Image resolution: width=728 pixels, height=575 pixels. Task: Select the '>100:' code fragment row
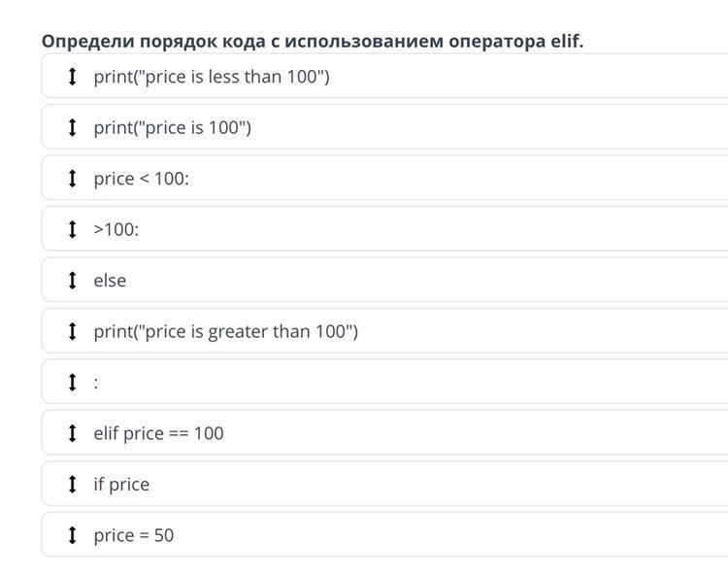(388, 229)
